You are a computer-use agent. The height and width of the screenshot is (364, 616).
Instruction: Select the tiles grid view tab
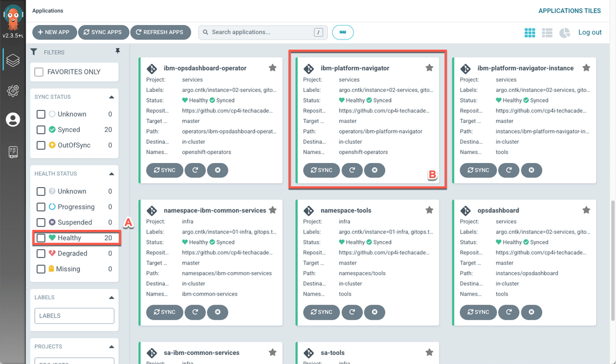tap(529, 33)
